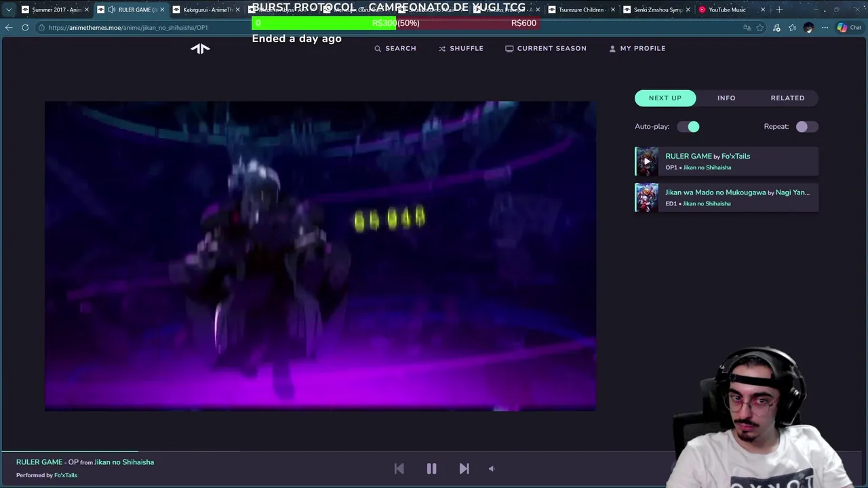Open the Nagi Yan... artist link
Viewport: 868px width, 488px height.
(793, 192)
